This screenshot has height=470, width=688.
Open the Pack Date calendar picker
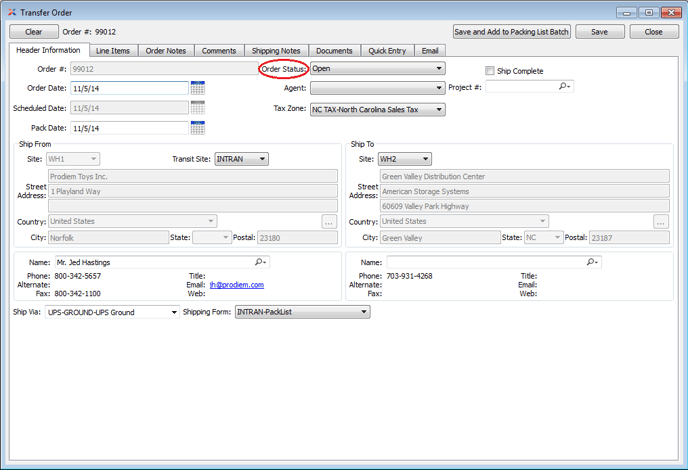197,128
